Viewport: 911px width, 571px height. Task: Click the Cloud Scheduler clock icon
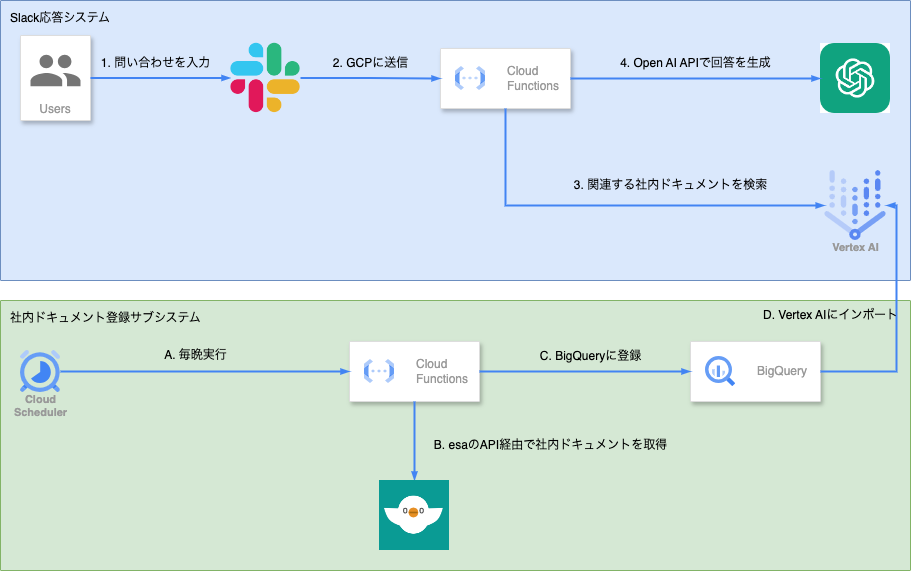[x=40, y=371]
